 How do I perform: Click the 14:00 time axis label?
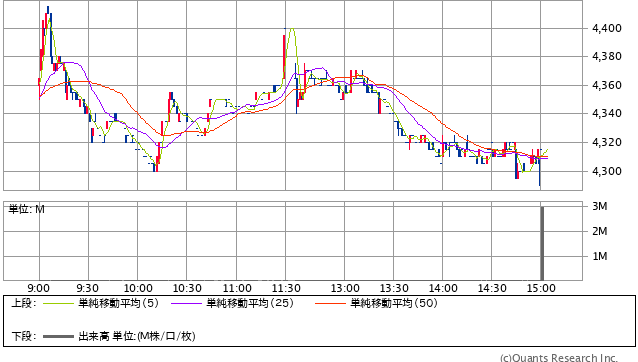tap(443, 288)
